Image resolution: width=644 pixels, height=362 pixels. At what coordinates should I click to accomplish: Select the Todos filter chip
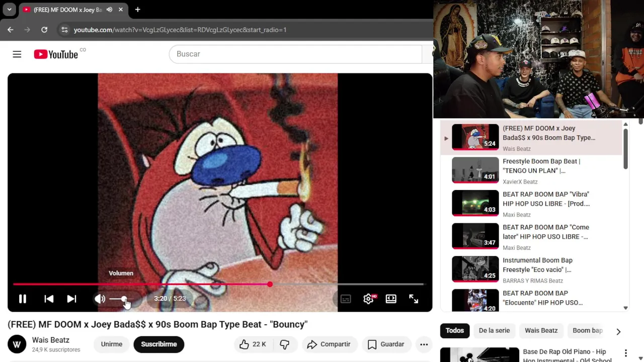[x=455, y=330]
